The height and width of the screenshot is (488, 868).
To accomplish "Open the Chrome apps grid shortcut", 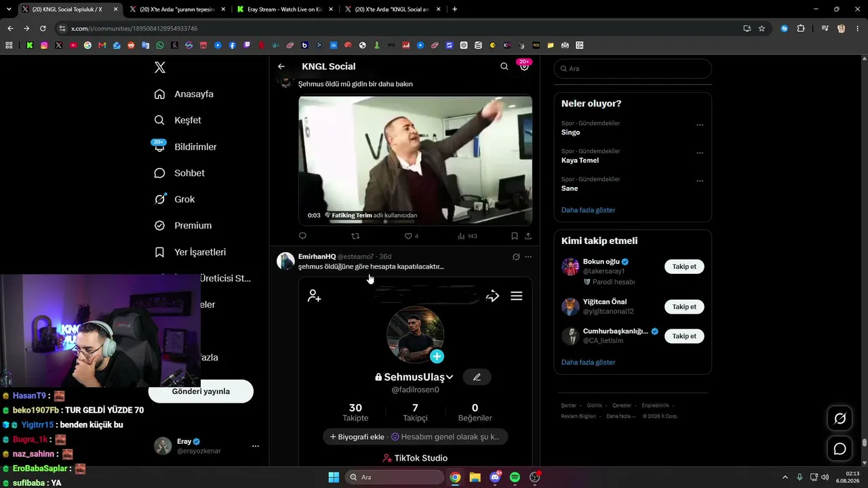I will coord(9,45).
